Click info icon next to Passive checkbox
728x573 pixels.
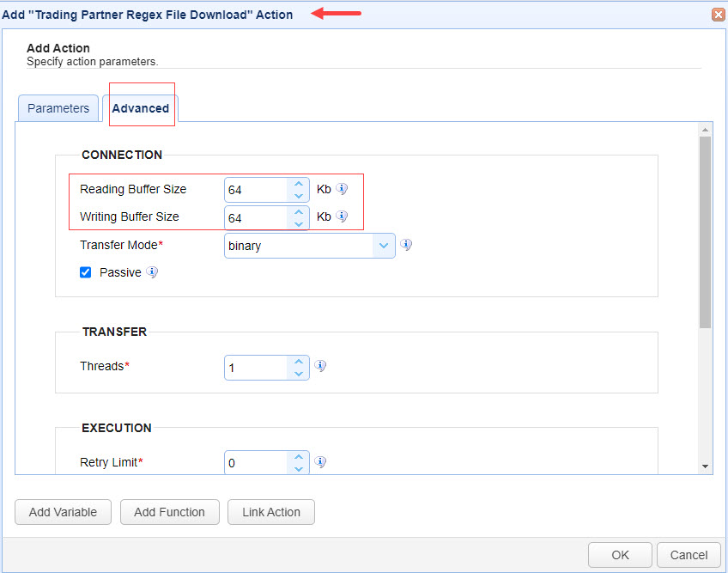152,272
